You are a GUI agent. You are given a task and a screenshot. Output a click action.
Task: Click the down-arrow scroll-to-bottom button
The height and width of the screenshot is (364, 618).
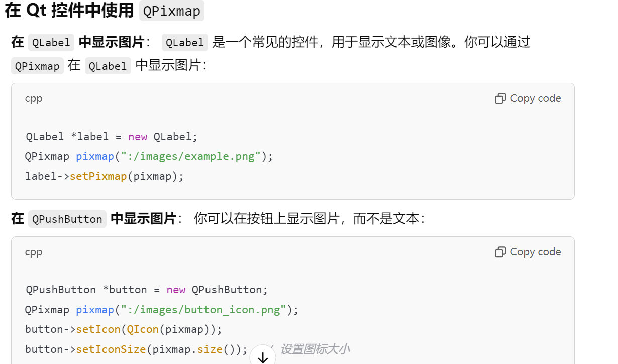[x=263, y=356]
